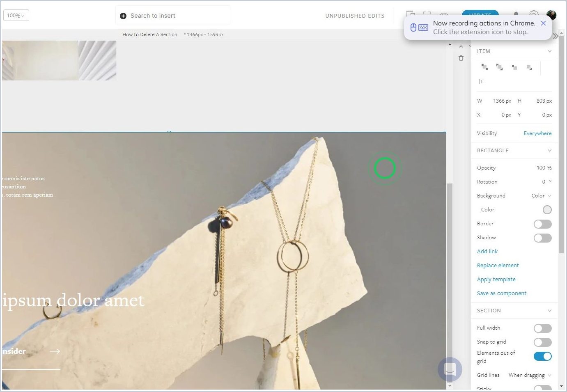Click Save as component link
The width and height of the screenshot is (567, 392).
[x=501, y=293]
